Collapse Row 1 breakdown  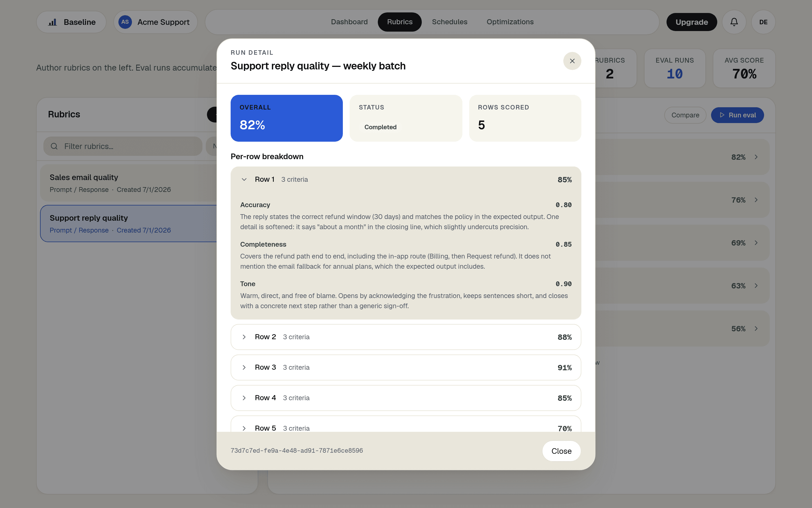click(244, 179)
